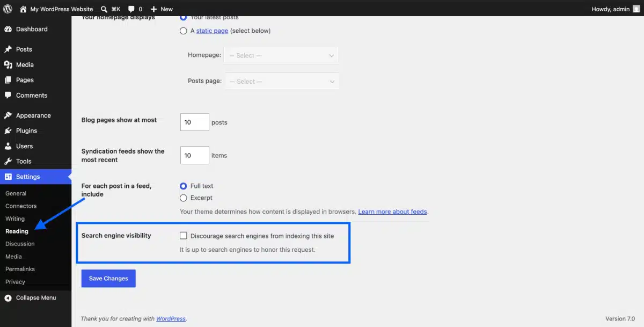The height and width of the screenshot is (327, 644).
Task: Open Permalinks settings submenu
Action: (x=20, y=269)
